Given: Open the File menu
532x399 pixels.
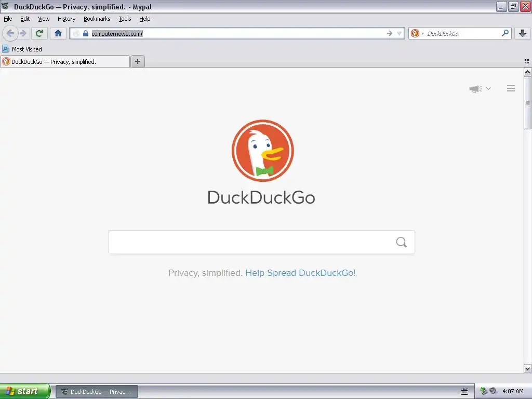Looking at the screenshot, I should coord(8,19).
